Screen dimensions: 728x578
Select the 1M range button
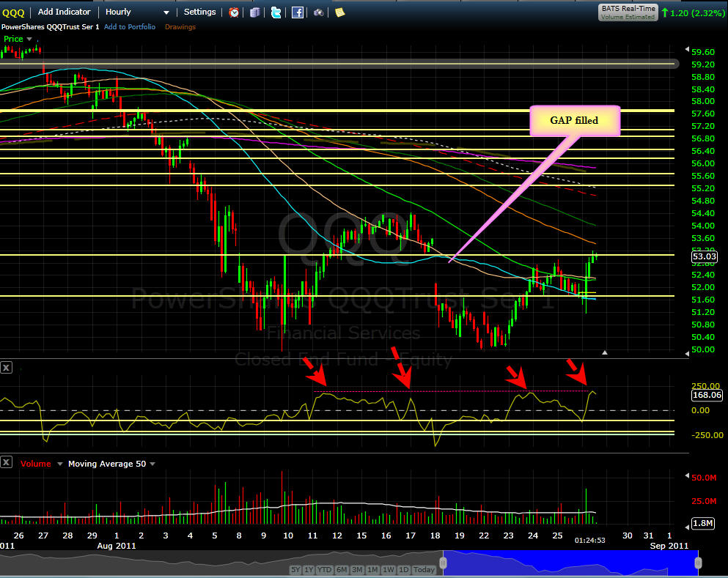click(x=372, y=570)
